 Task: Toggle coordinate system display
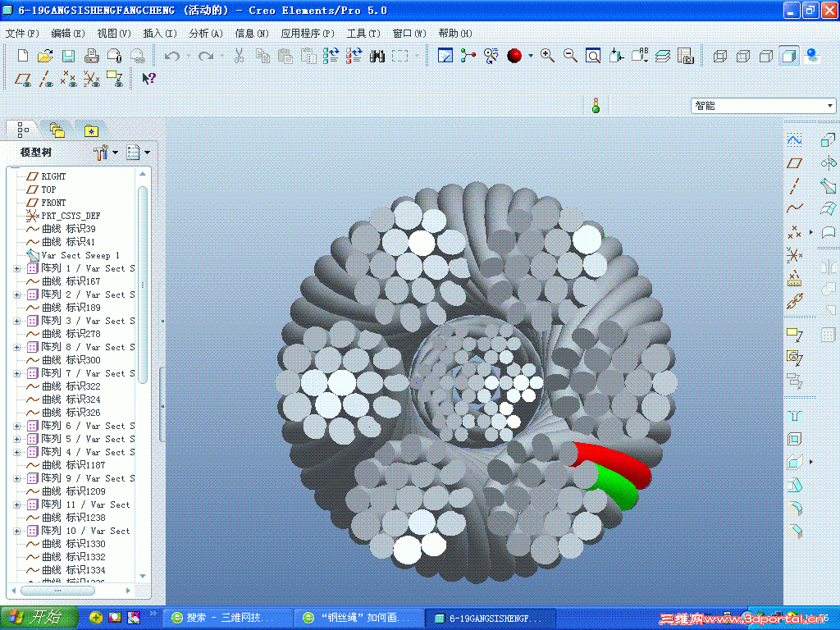[x=92, y=80]
